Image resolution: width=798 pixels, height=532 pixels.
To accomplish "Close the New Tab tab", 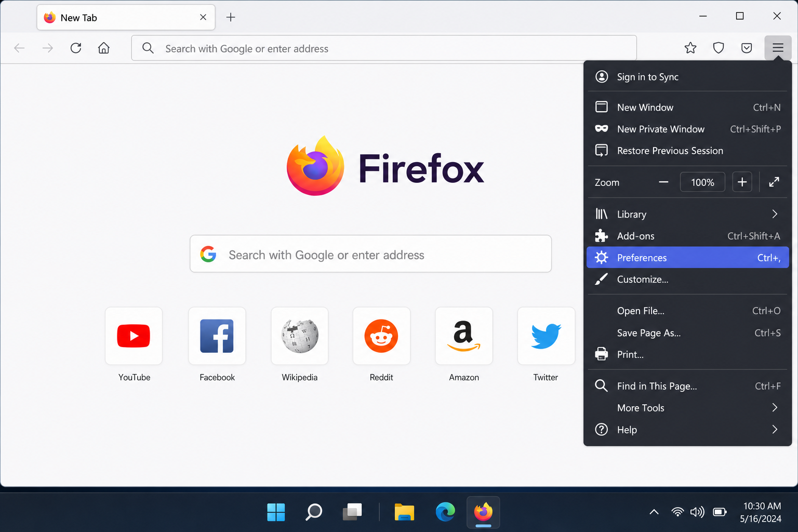I will pos(203,17).
